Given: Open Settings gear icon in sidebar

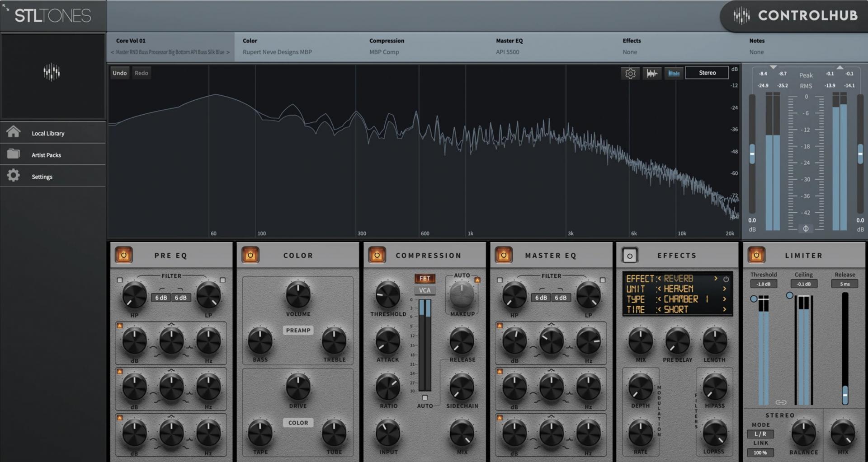Looking at the screenshot, I should pos(14,176).
